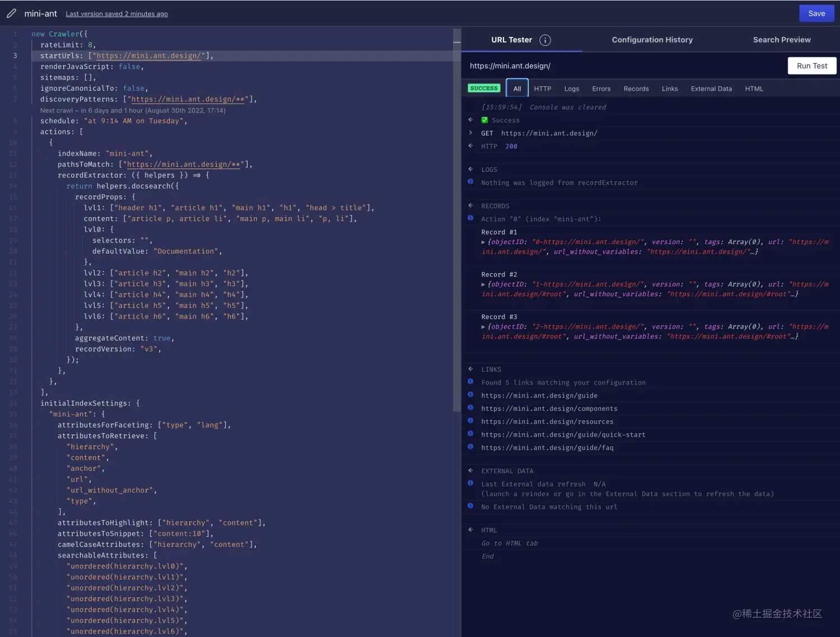Open the https://mini.ant.design/guide link

(x=539, y=395)
